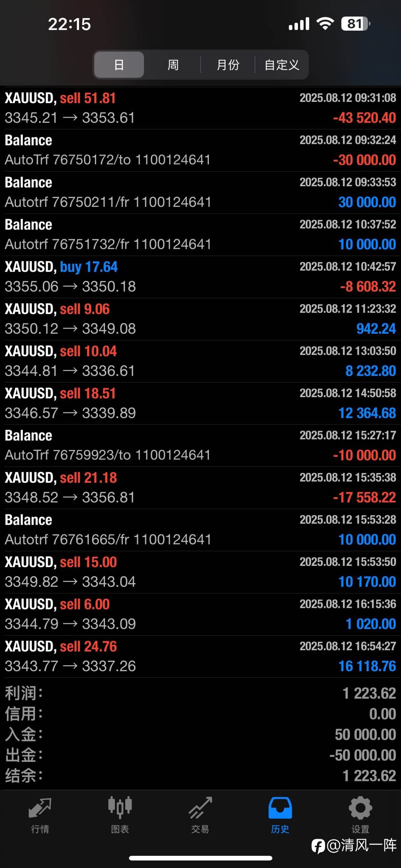This screenshot has width=401, height=868.
Task: Tap price range 3343.77 → 3337.26
Action: click(70, 666)
